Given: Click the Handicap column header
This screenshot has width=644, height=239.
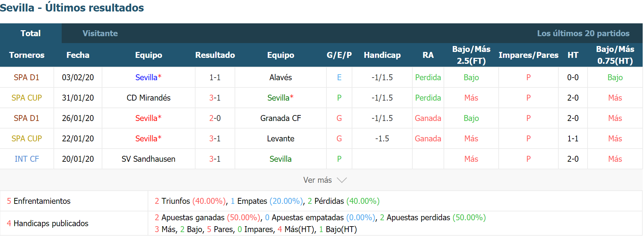Looking at the screenshot, I should pos(382,55).
